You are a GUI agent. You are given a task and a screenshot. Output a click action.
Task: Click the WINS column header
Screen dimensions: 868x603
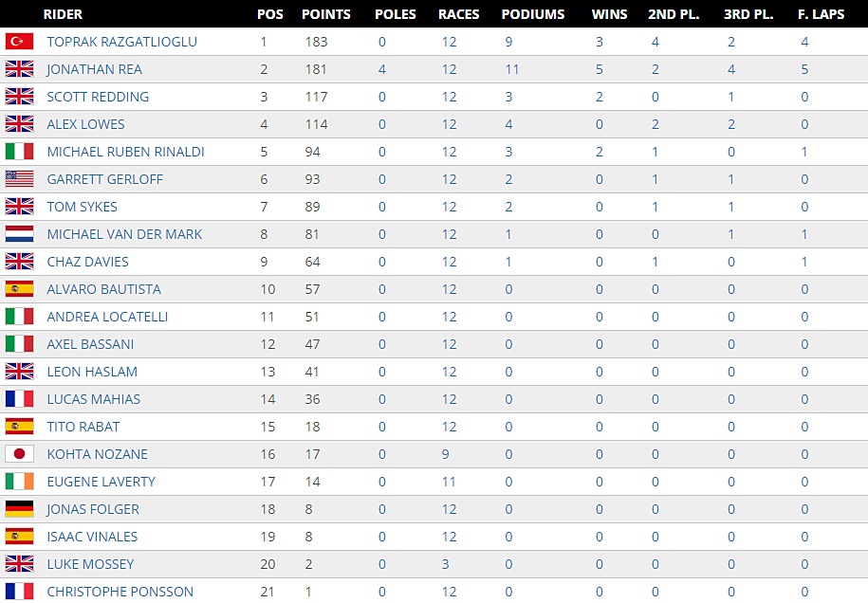[x=608, y=14]
